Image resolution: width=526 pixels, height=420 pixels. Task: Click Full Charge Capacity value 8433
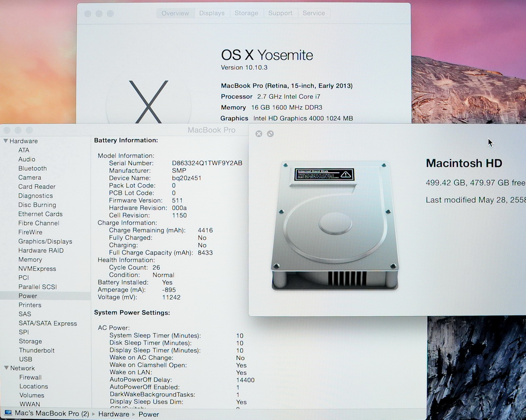205,253
